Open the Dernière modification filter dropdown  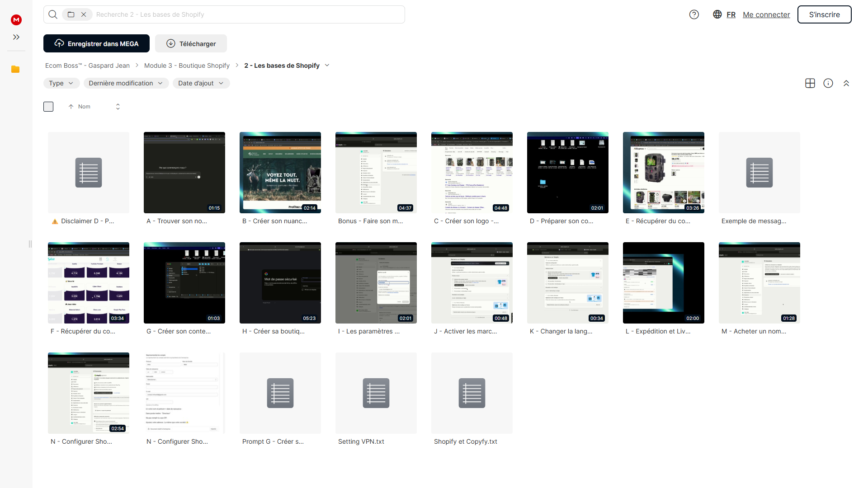point(126,83)
